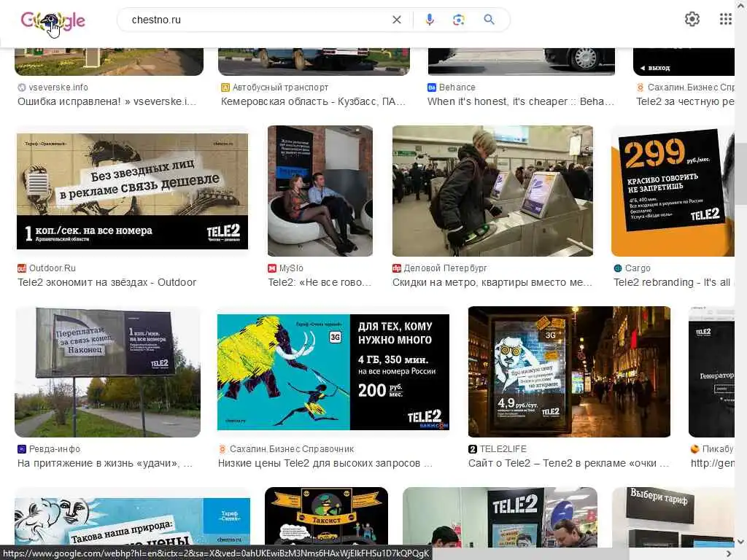Click Деловой Петербург source favicon
The width and height of the screenshot is (747, 560).
(396, 268)
